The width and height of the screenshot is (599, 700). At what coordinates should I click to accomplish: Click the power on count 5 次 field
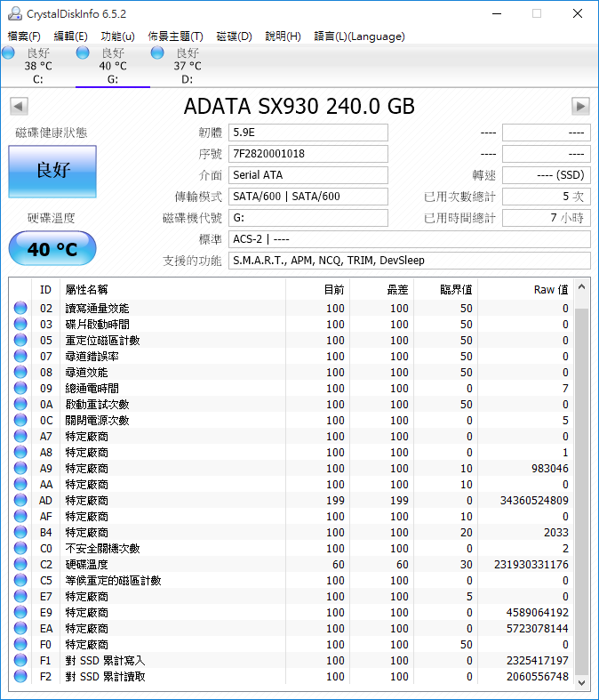[547, 197]
